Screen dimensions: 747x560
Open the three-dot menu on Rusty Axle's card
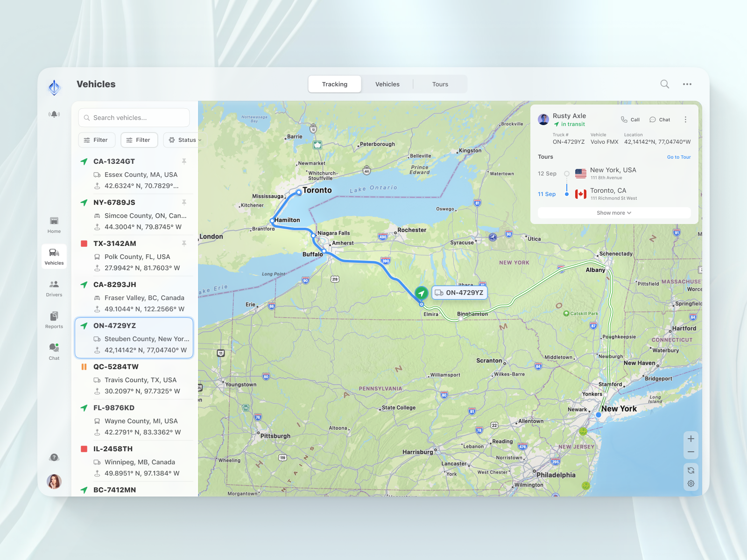click(x=685, y=119)
